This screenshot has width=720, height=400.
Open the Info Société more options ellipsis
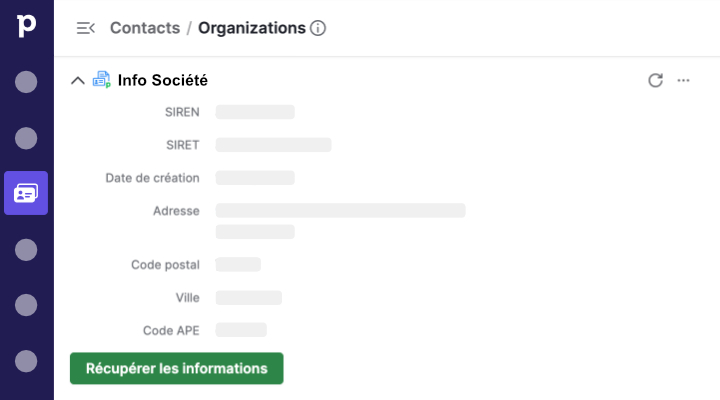(x=684, y=80)
